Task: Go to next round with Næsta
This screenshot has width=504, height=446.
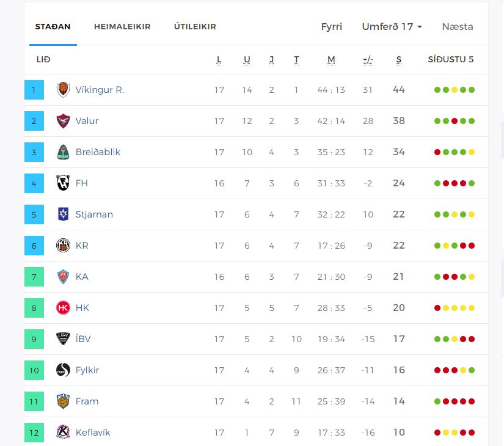Action: tap(458, 27)
